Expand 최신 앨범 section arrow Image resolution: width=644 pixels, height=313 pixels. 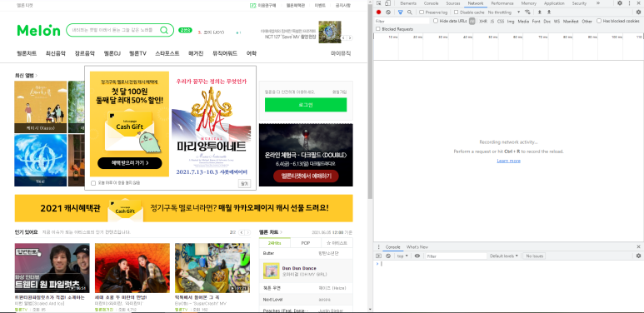(x=36, y=76)
